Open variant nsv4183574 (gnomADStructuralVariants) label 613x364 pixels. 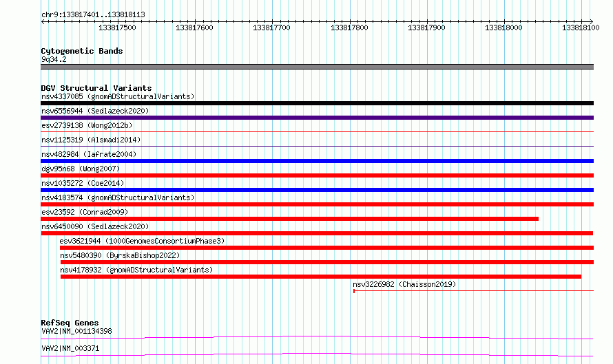pyautogui.click(x=118, y=197)
